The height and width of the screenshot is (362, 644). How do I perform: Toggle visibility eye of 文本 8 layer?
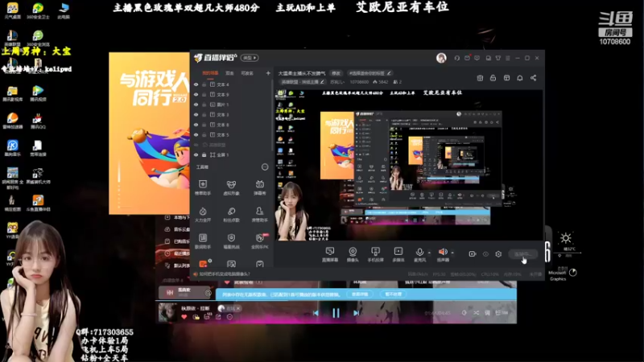(x=196, y=125)
